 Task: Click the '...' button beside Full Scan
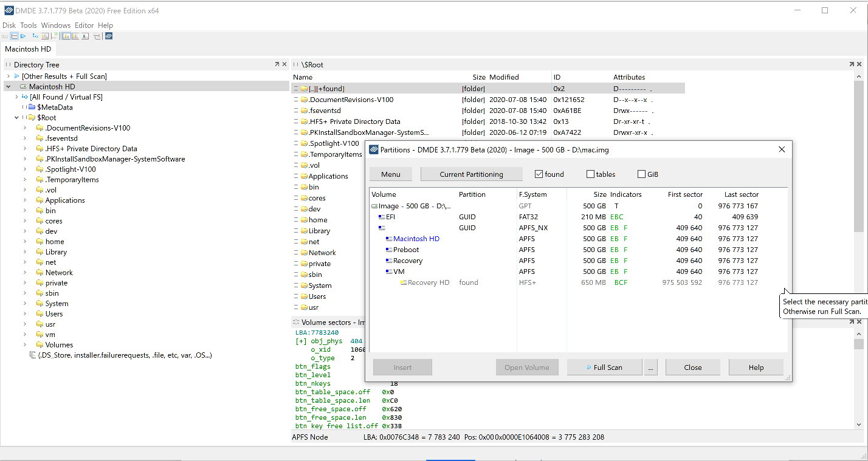click(x=651, y=367)
